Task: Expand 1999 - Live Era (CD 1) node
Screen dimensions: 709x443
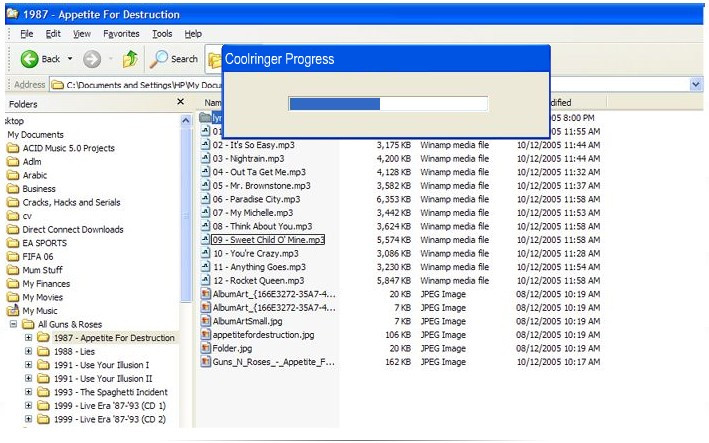Action: coord(28,405)
